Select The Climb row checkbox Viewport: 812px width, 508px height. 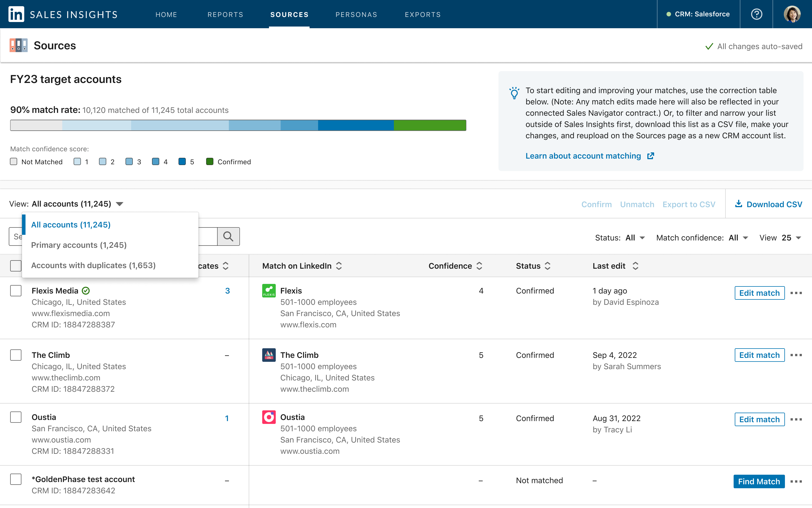[16, 355]
